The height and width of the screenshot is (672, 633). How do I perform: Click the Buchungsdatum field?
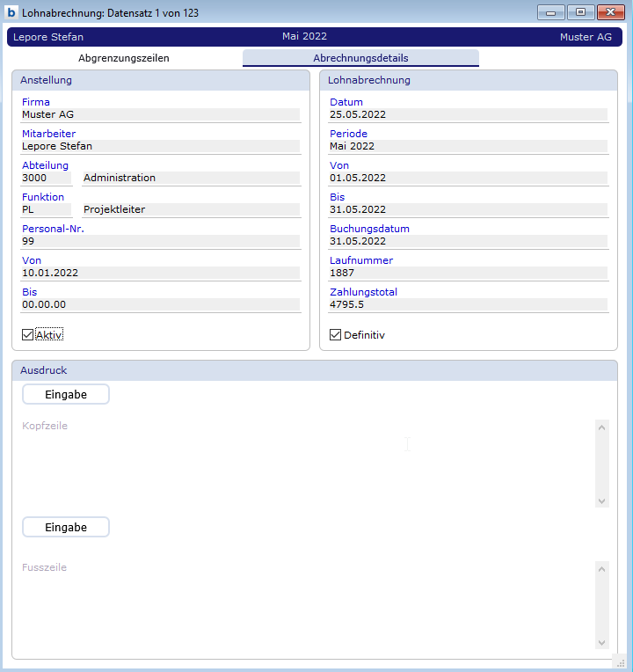[x=468, y=241]
